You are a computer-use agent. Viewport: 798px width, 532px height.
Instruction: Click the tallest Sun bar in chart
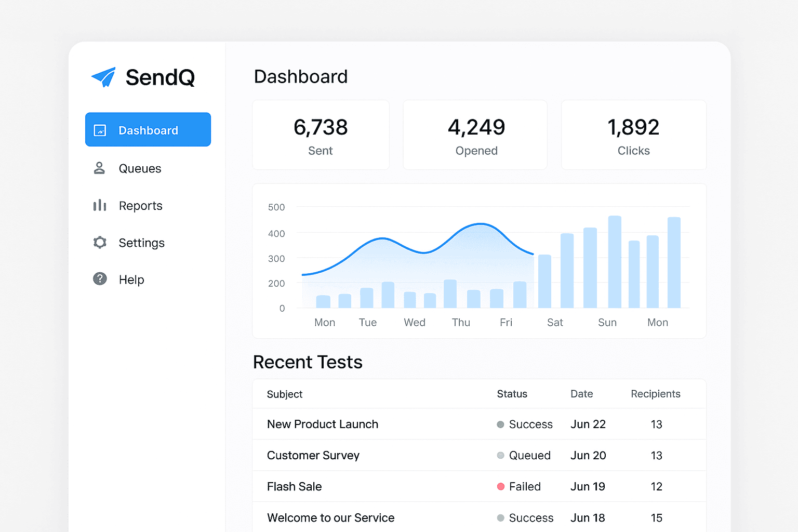pos(615,262)
